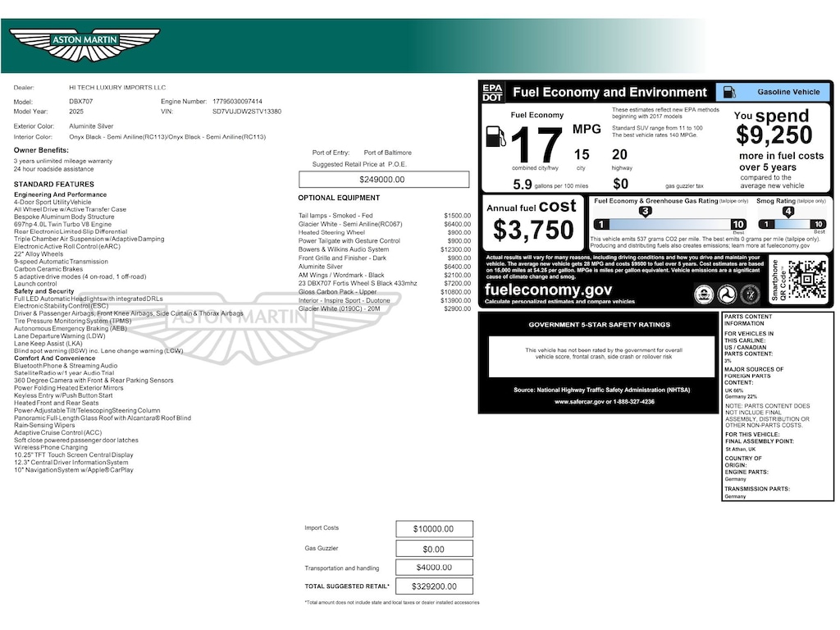840x630 pixels.
Task: Click the Transportation and handling $4000.00 field
Action: (433, 568)
